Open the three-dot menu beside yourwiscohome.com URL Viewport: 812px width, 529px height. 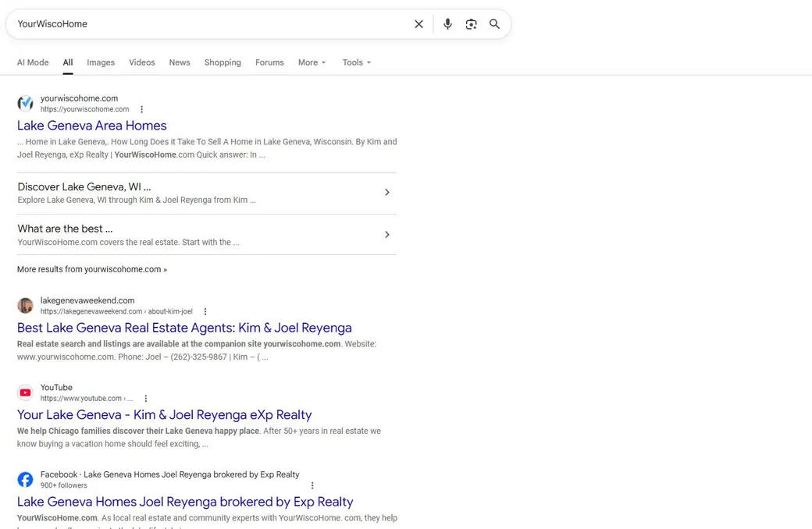141,109
